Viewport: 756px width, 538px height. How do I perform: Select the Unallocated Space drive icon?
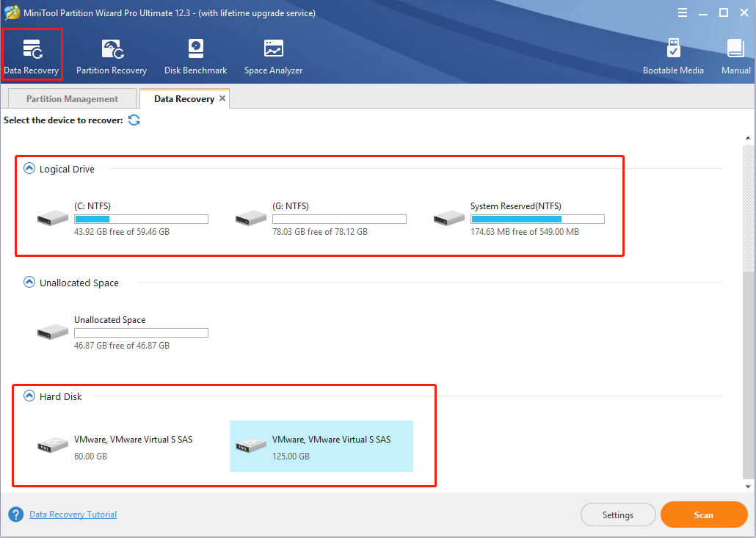coord(53,332)
